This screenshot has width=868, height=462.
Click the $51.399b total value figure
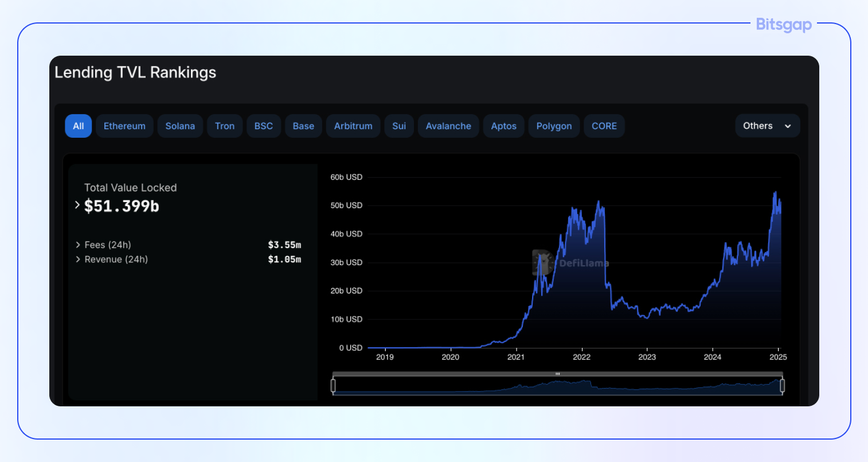(x=122, y=206)
